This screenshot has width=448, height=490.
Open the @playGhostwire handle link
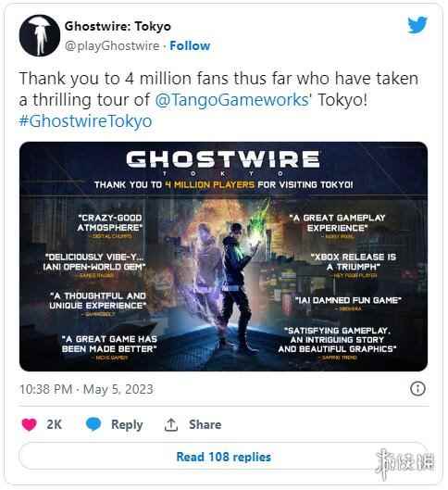(112, 46)
